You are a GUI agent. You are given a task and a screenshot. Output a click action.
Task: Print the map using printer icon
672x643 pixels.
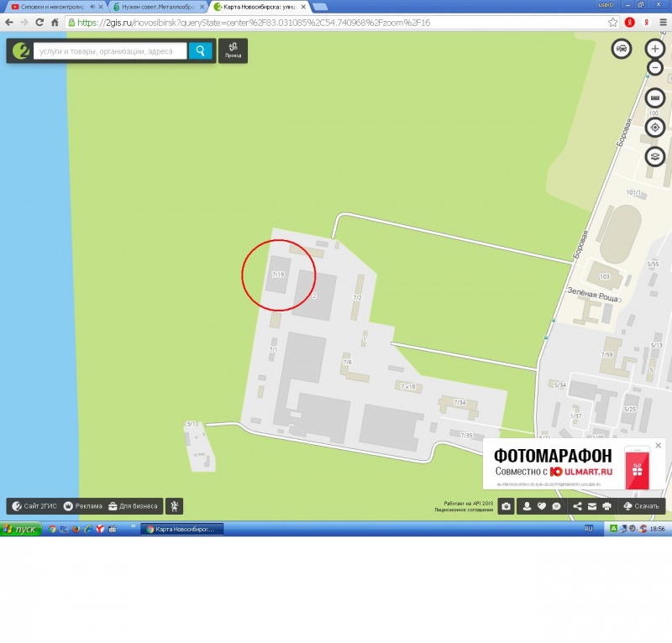[x=606, y=506]
